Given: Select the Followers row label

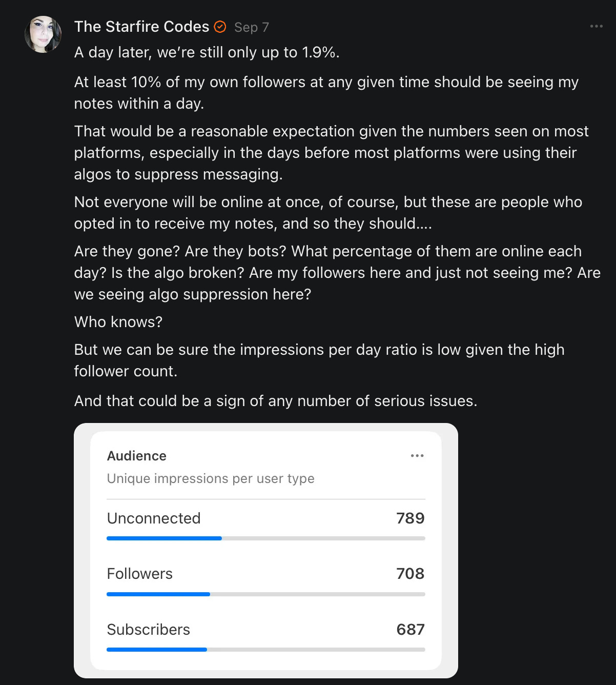Looking at the screenshot, I should pos(140,574).
